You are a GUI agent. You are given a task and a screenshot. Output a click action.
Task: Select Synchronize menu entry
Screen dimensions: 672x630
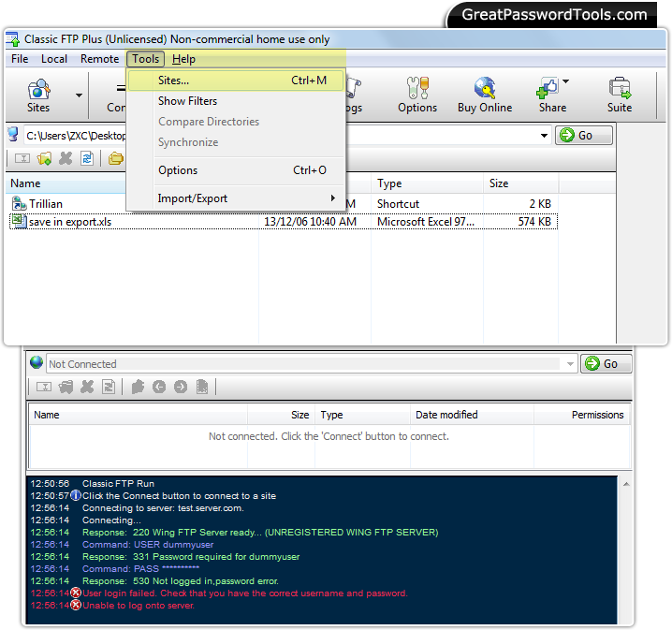pos(236,142)
